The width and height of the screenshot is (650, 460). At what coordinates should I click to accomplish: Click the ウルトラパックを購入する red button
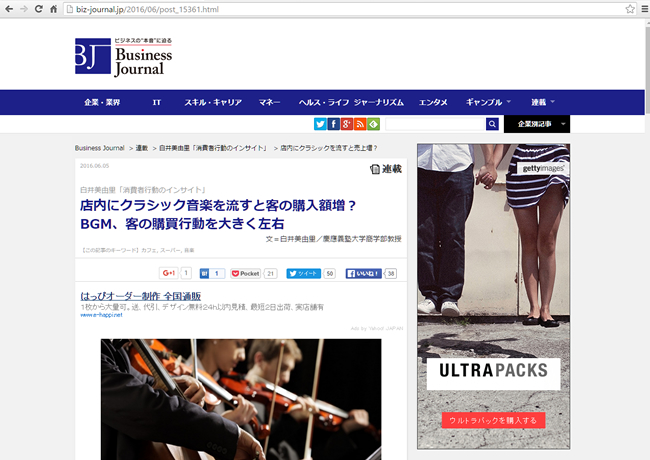click(x=493, y=420)
